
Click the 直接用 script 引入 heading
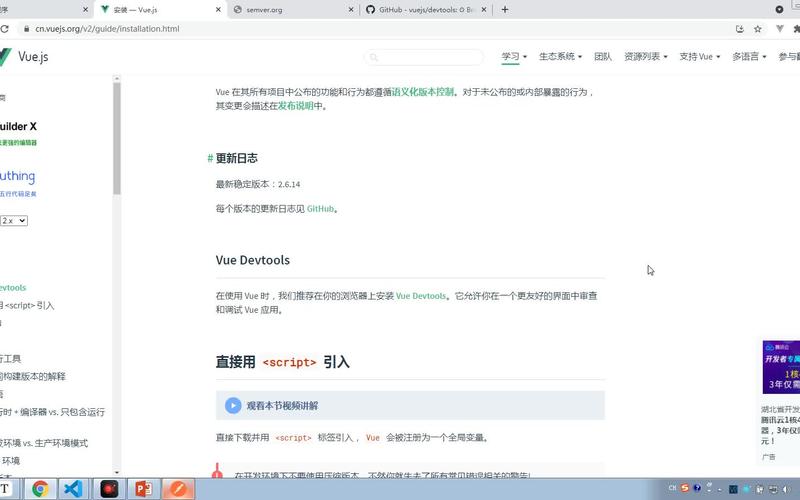tap(283, 362)
